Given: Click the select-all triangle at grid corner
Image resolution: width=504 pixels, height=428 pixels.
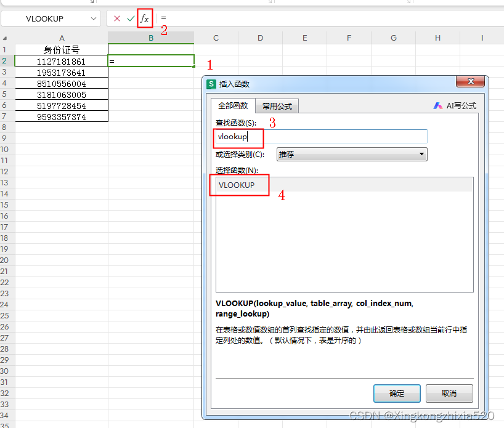Looking at the screenshot, I should coord(5,38).
